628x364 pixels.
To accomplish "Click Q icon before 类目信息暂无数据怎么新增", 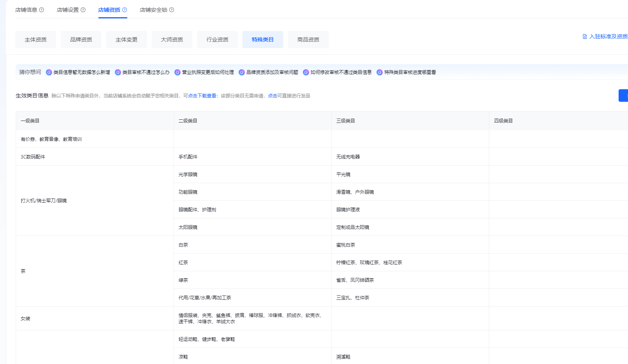I will [49, 72].
